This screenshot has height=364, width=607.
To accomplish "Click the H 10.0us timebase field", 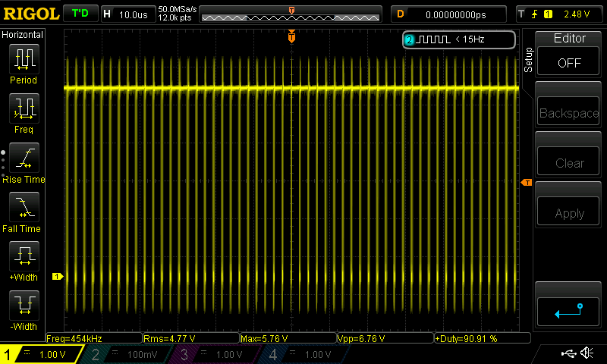I will click(x=128, y=14).
